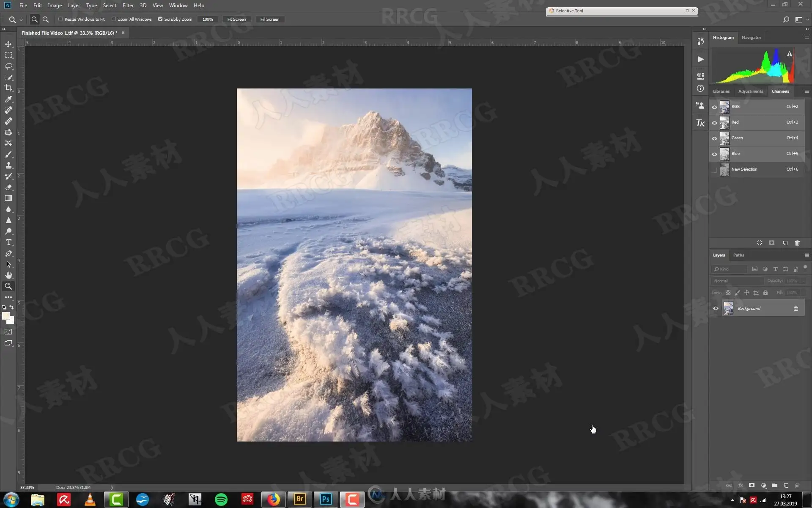Show the New Selection channel
The image size is (812, 508).
(x=715, y=169)
